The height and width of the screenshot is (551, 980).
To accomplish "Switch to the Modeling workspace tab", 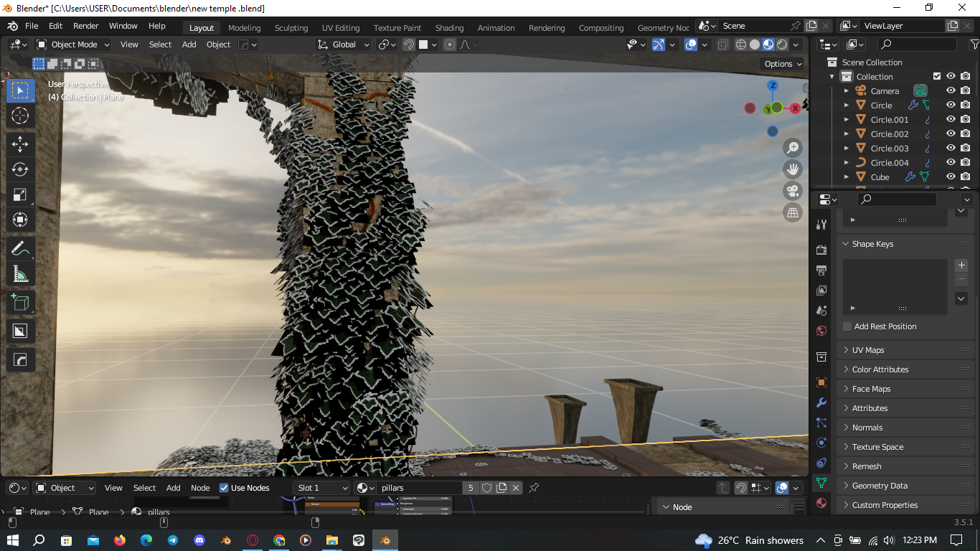I will coord(245,28).
